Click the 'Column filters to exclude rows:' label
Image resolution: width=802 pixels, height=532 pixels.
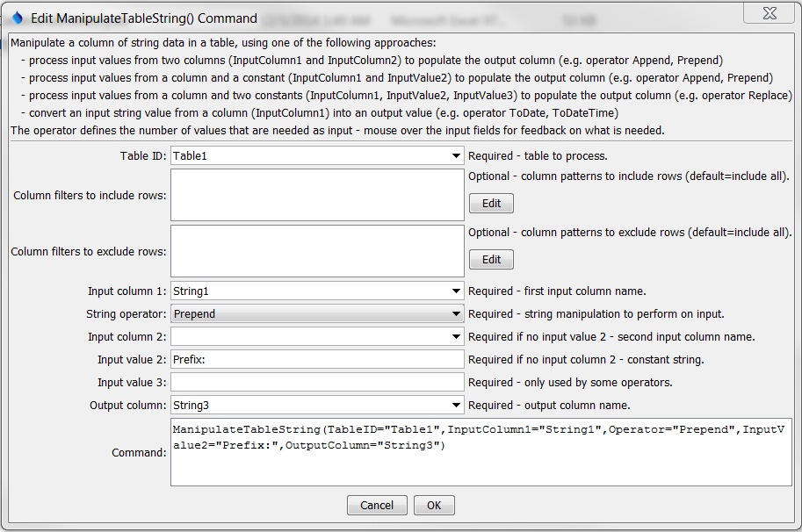89,251
